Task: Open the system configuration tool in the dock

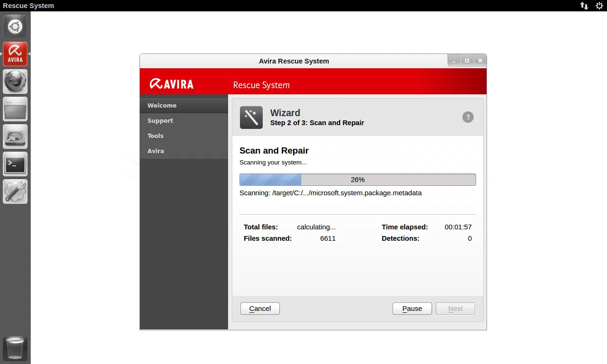Action: click(x=15, y=191)
